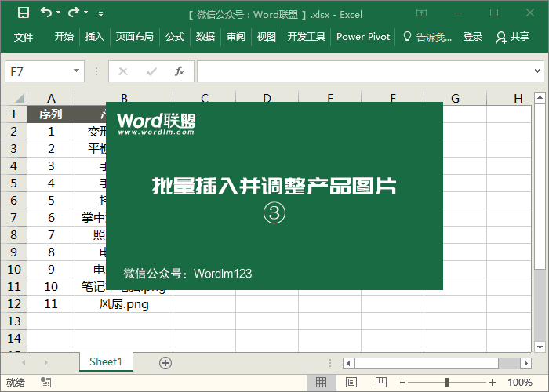Click cell A11 with value 10

pos(51,287)
